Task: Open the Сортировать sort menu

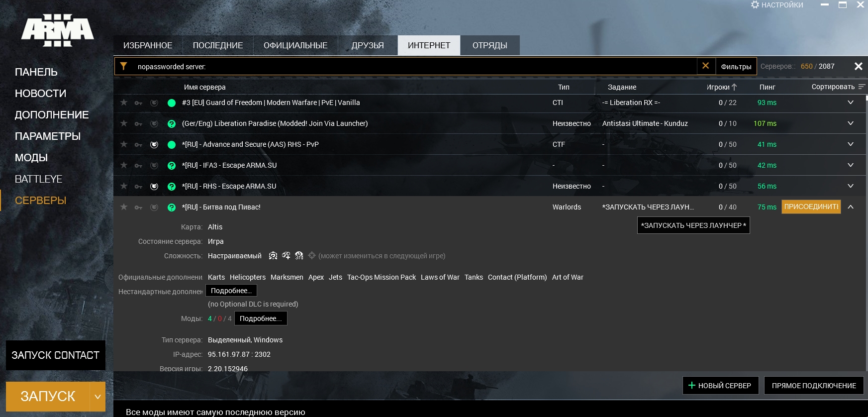Action: [838, 87]
